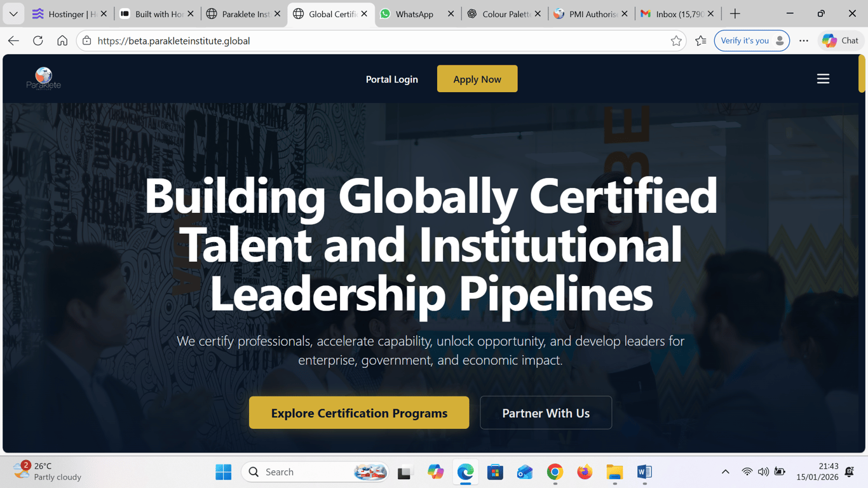868x488 pixels.
Task: Click the Windows Start button
Action: point(223,472)
